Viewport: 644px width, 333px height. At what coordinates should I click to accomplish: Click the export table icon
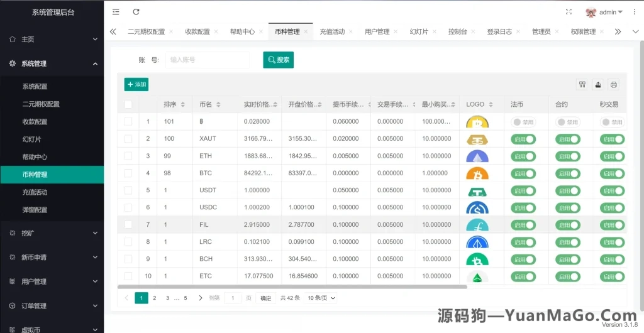point(598,84)
